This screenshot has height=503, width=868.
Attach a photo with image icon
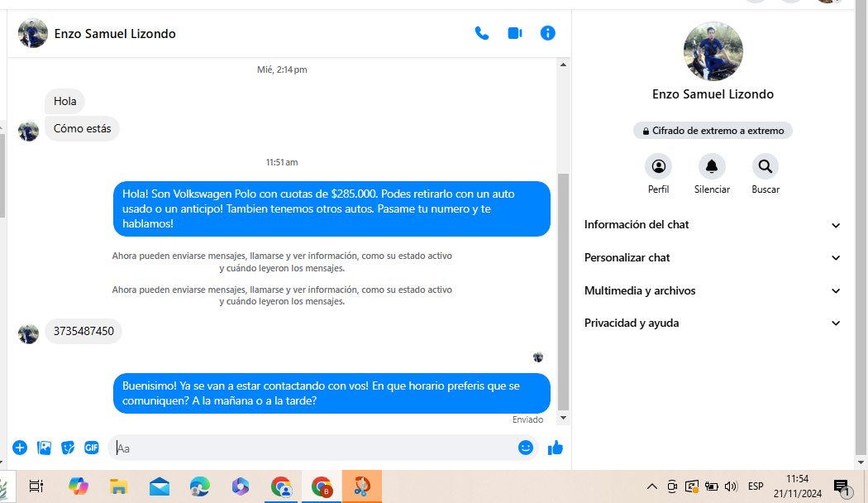point(44,448)
